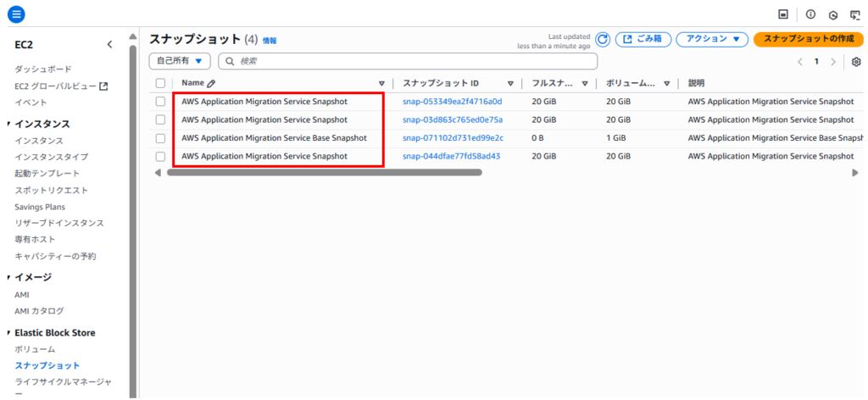Image resolution: width=868 pixels, height=400 pixels.
Task: Click the edit pencil icon next to Name
Action: coord(211,84)
